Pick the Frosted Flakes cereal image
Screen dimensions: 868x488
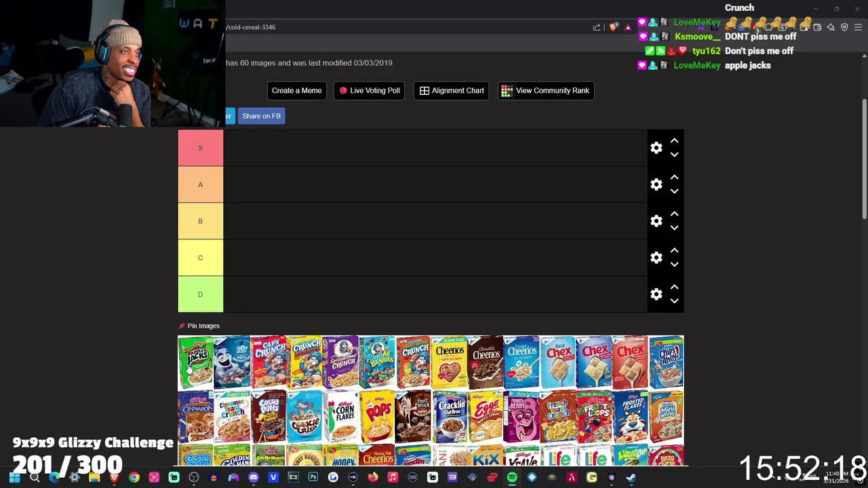click(630, 417)
